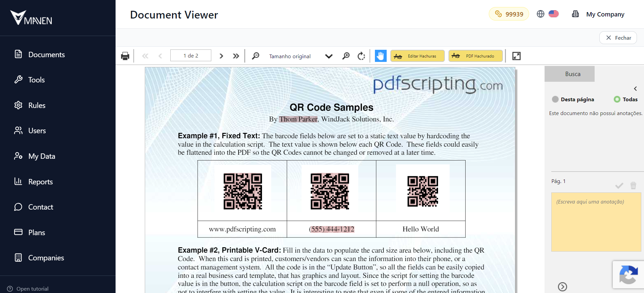Viewport: 644px width, 293px height.
Task: Open the language globe icon
Action: click(540, 14)
